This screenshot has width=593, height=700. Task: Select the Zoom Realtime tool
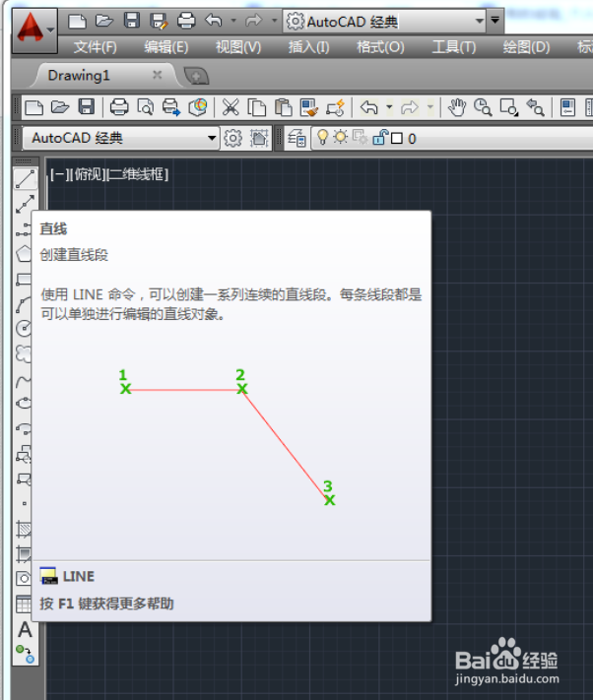(x=483, y=107)
